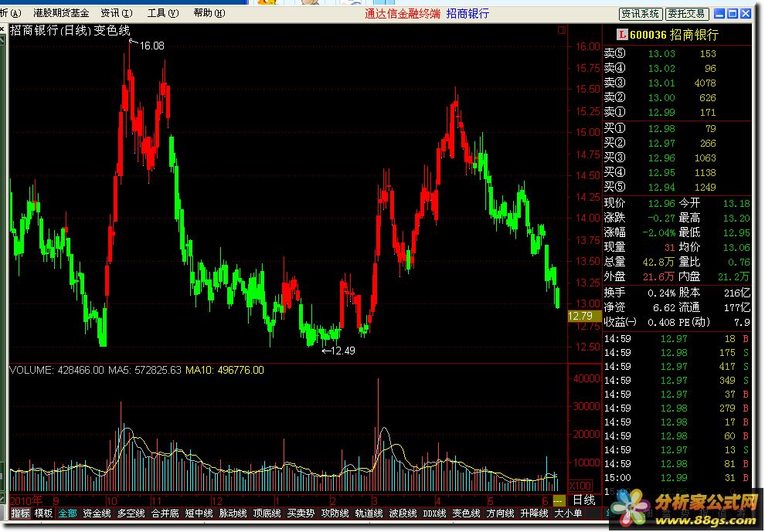Click the 涨幅 -2.04% value

(658, 232)
